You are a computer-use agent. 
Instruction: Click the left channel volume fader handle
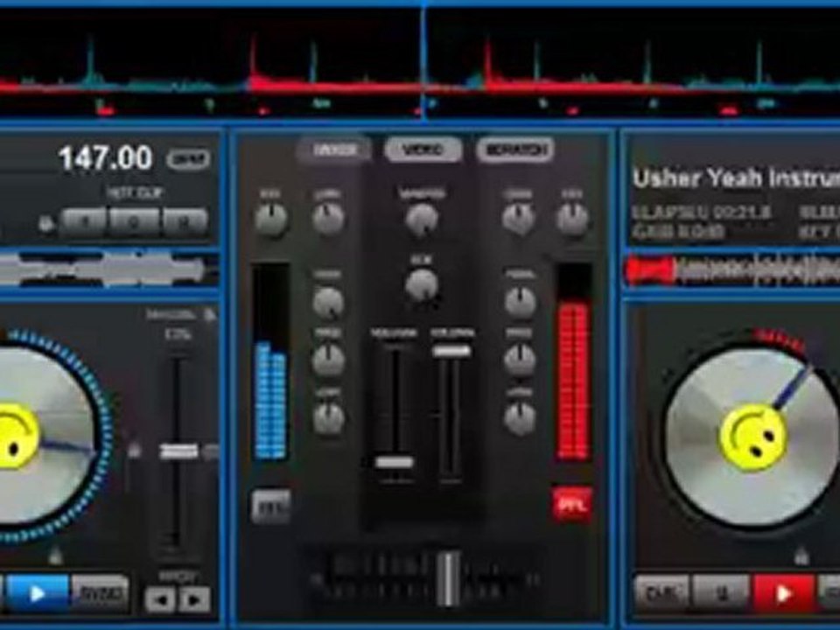[395, 462]
